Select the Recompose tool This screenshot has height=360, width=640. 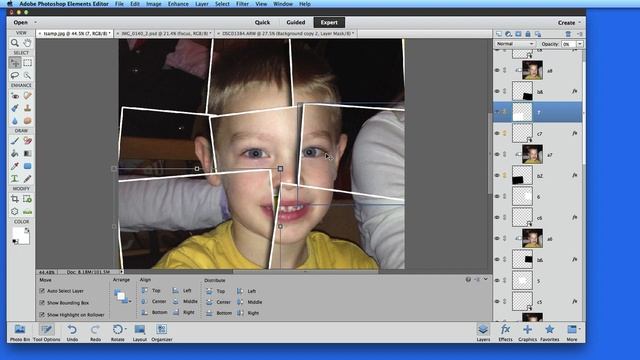point(27,199)
